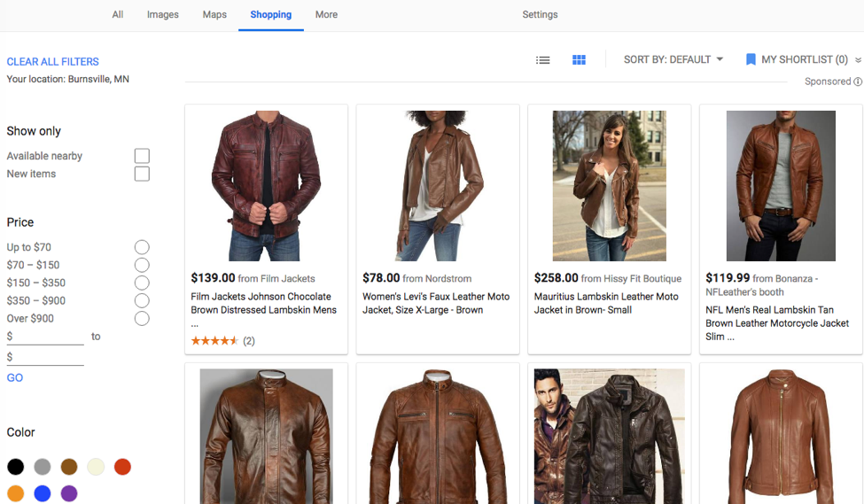Open the More search menu

tap(326, 15)
